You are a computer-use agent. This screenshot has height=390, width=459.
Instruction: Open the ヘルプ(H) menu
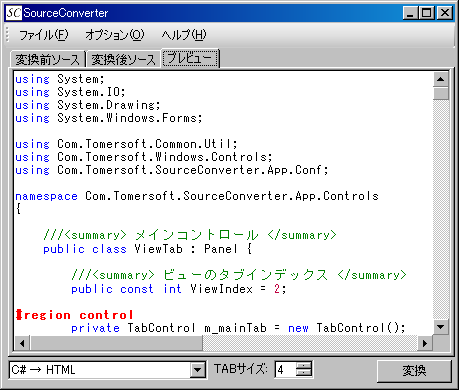point(184,35)
